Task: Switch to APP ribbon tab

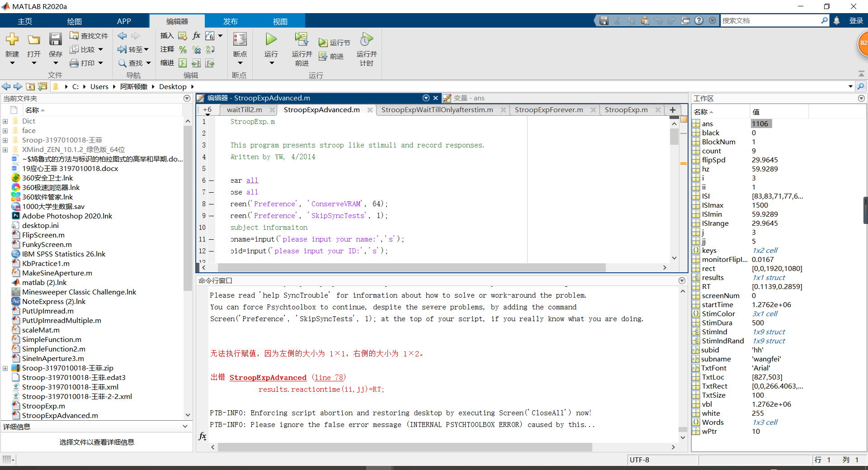Action: click(124, 21)
